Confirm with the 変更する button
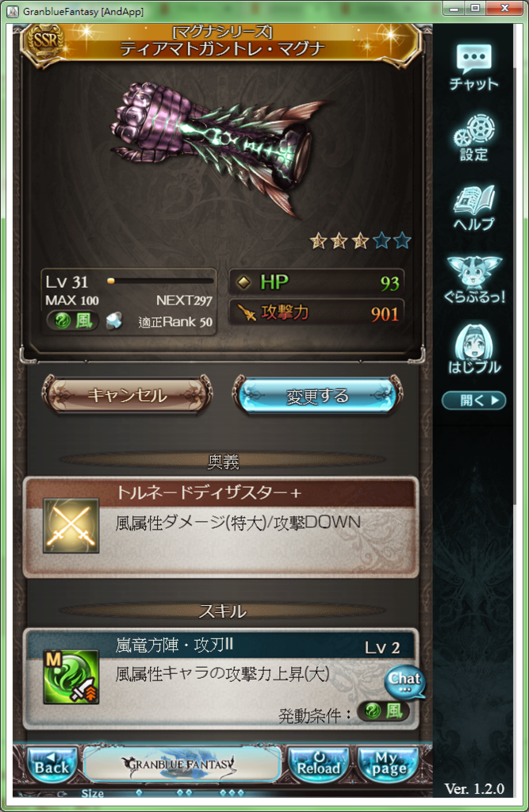The width and height of the screenshot is (529, 812). pyautogui.click(x=317, y=396)
